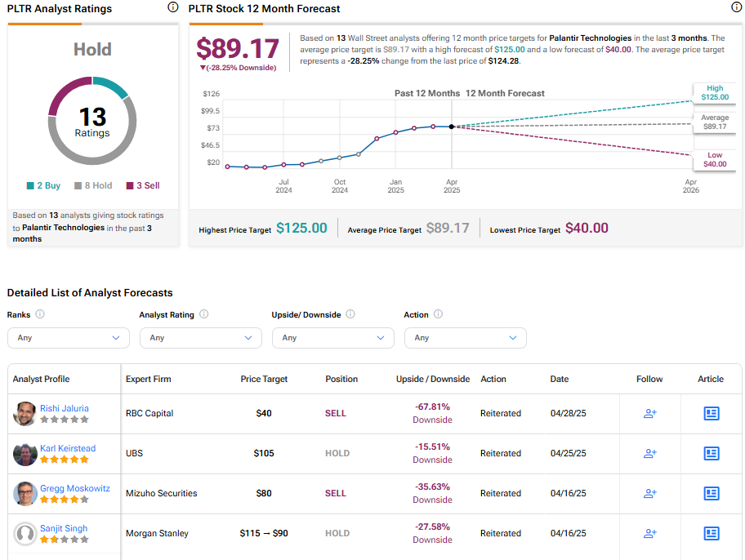
Task: Open Gregg Moskowitz's analyst profile
Action: [x=74, y=488]
